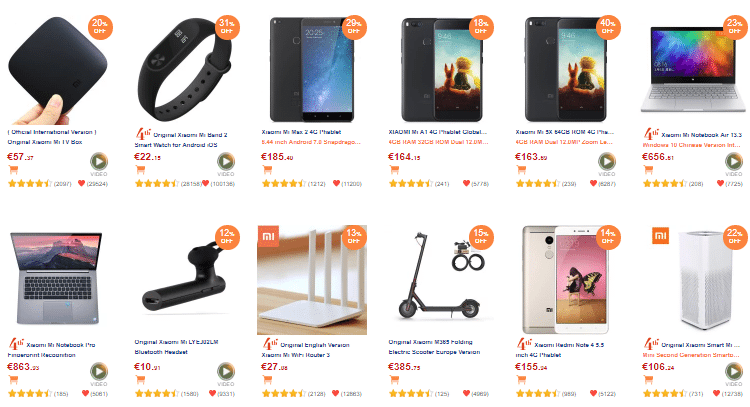This screenshot has height=407, width=750.
Task: Add M365 Electric Scooter to the cart
Action: pyautogui.click(x=394, y=380)
